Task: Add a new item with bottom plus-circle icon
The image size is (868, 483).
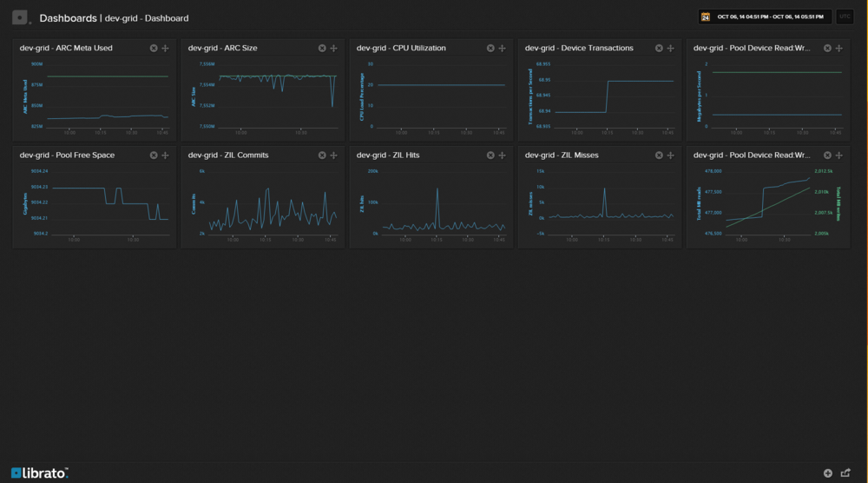Action: coord(827,473)
